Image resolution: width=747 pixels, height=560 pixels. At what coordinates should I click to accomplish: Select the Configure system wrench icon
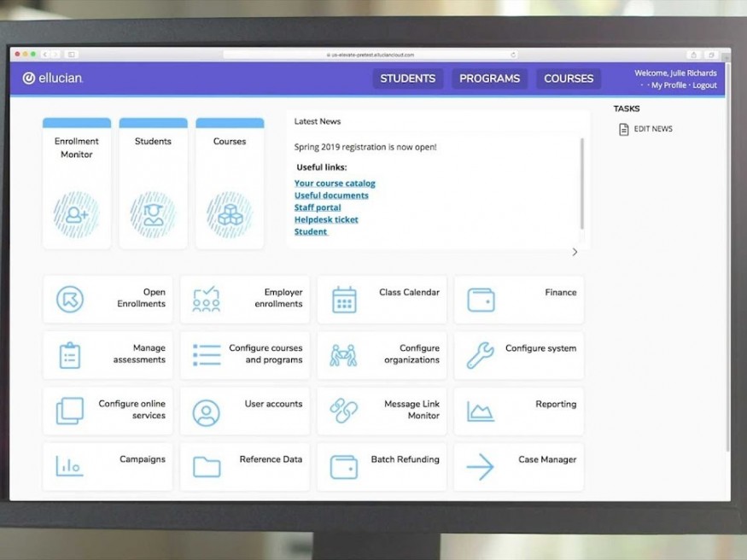(481, 355)
